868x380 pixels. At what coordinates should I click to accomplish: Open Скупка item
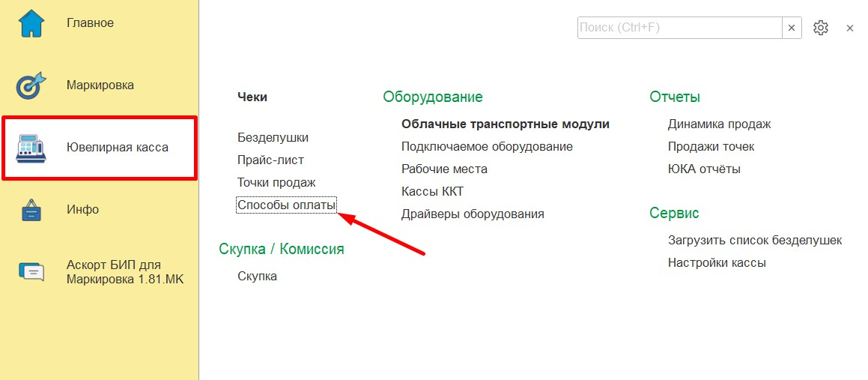coord(258,276)
